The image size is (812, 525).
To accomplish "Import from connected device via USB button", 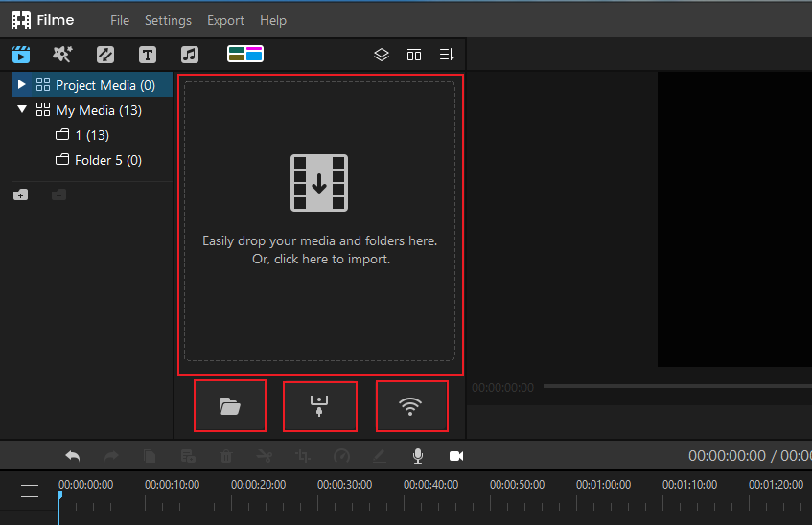I will click(x=319, y=406).
